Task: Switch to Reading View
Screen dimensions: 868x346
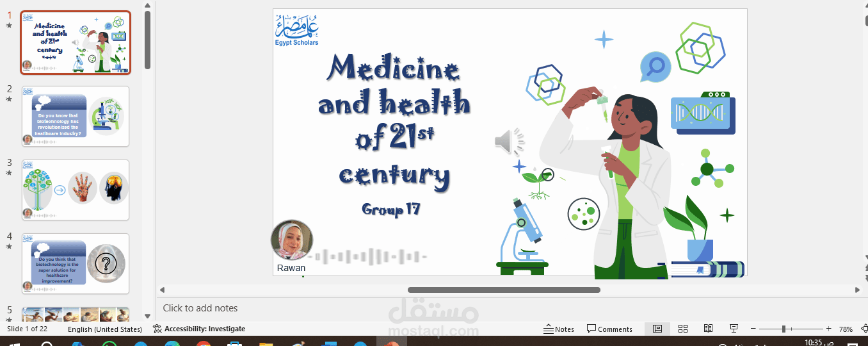Action: [x=708, y=329]
